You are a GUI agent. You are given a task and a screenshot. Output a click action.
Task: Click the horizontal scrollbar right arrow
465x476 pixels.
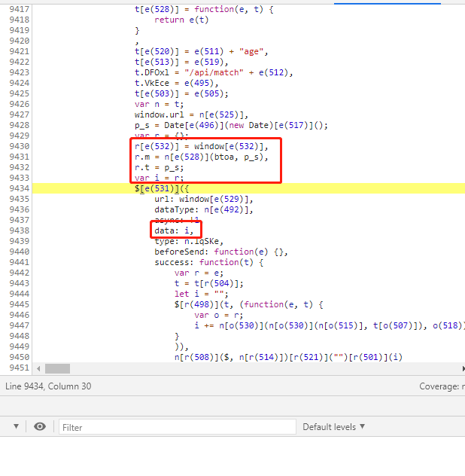pyautogui.click(x=463, y=368)
